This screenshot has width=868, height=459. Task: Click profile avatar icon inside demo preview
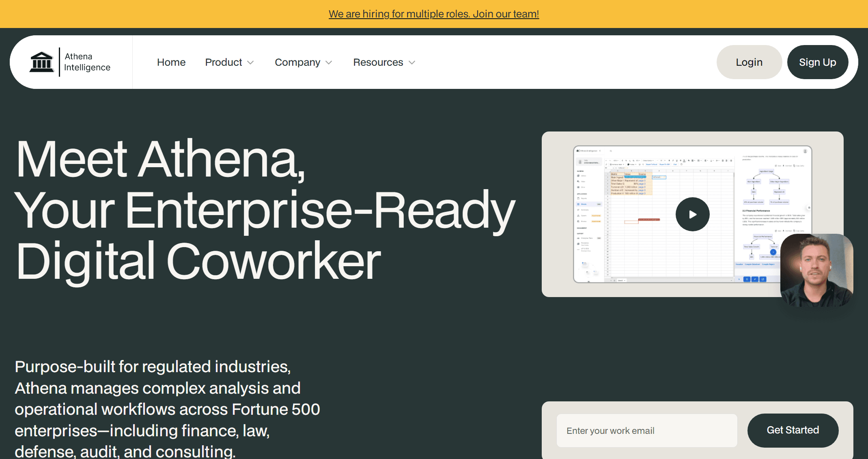click(805, 151)
